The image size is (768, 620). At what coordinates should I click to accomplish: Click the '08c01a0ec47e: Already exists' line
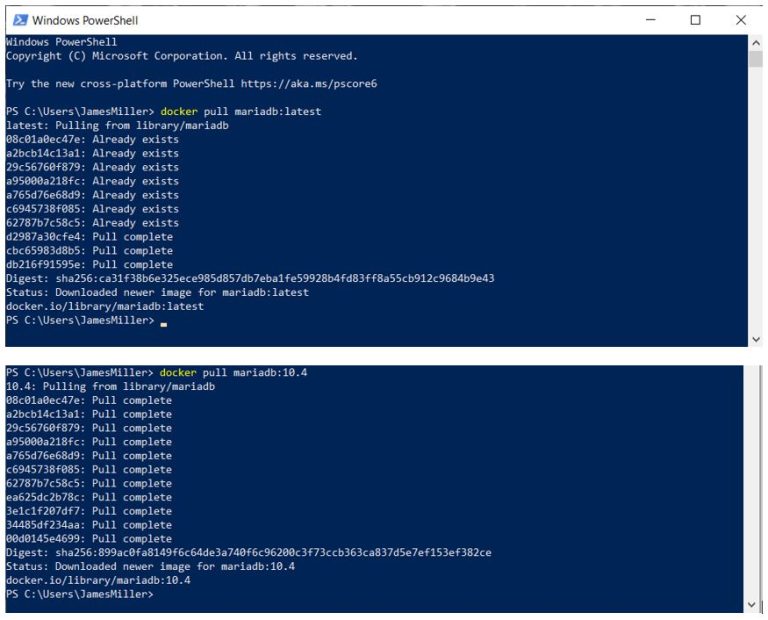[x=92, y=140]
